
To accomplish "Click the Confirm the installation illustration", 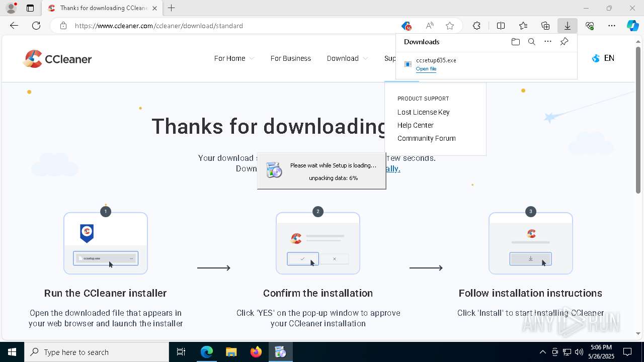I will 318,243.
